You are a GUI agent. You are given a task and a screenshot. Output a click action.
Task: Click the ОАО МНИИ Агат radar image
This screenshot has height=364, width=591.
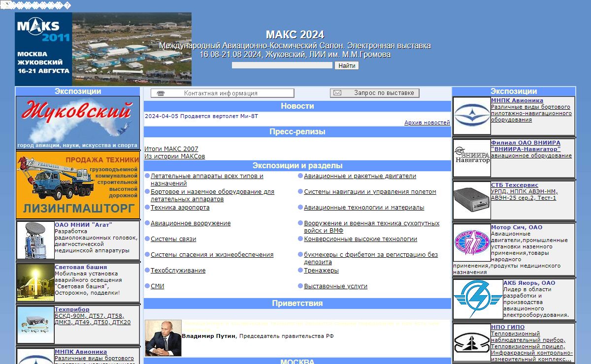pos(35,240)
